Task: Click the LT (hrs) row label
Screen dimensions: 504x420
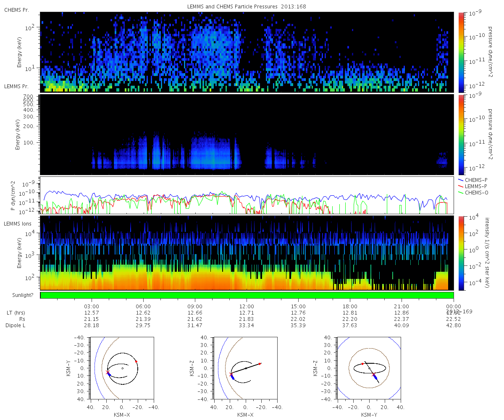Action: [16, 313]
